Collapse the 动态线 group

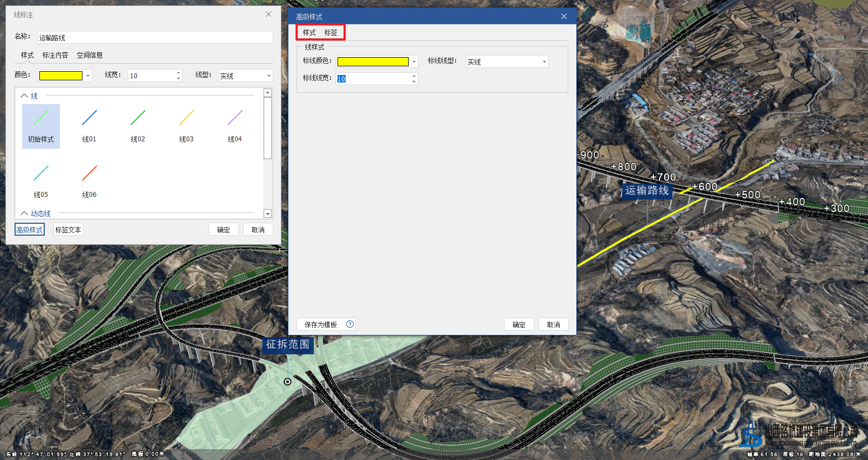click(x=24, y=214)
